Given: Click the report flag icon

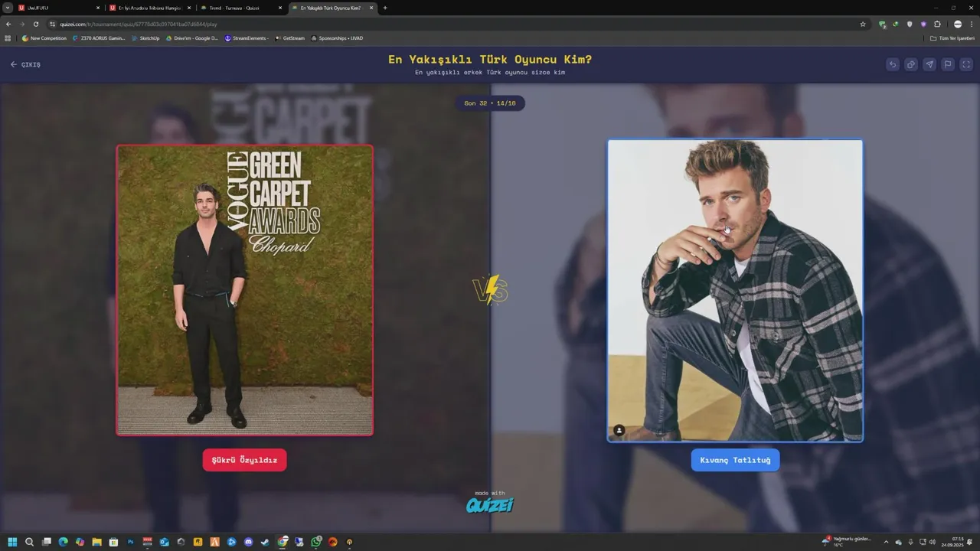Looking at the screenshot, I should coord(948,64).
